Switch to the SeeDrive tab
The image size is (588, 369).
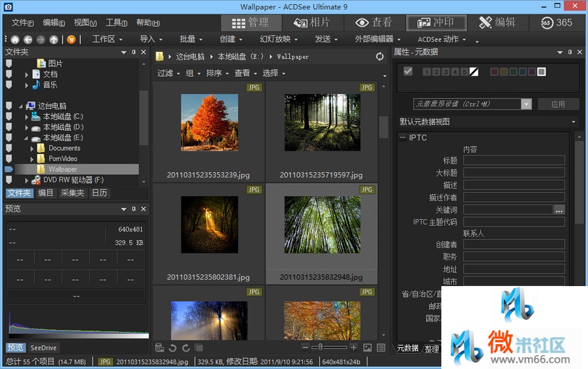[44, 348]
